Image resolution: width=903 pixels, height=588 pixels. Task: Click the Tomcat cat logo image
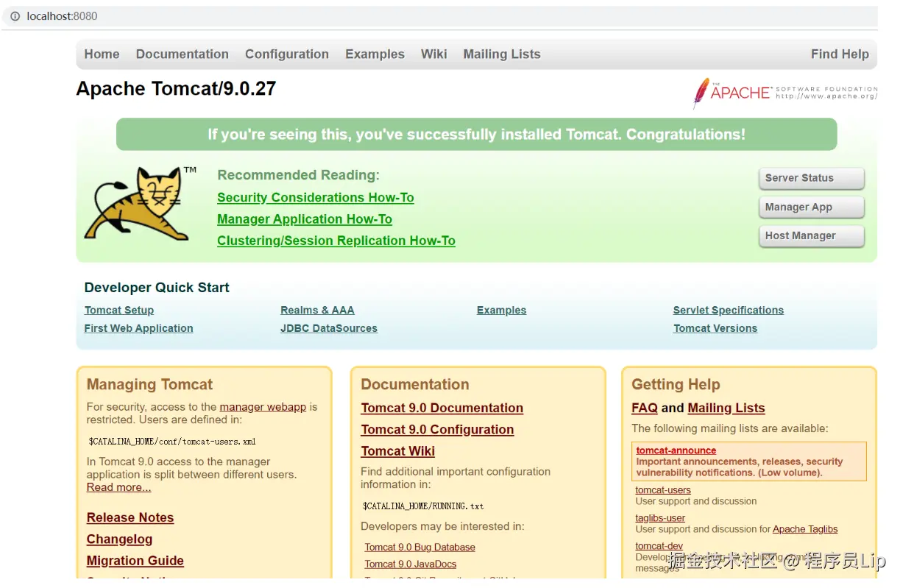[141, 204]
